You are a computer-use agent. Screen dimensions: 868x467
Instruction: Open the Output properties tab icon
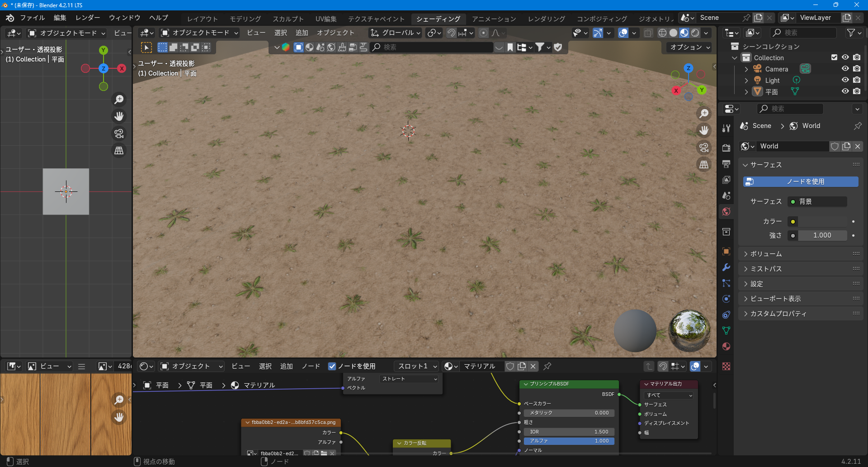pos(726,164)
